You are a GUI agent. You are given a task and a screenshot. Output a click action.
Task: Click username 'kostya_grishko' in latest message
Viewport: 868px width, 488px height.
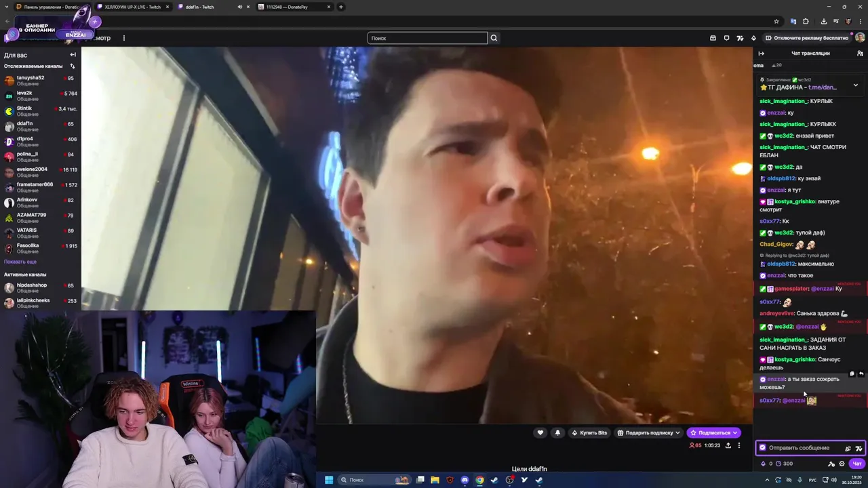[x=795, y=360]
